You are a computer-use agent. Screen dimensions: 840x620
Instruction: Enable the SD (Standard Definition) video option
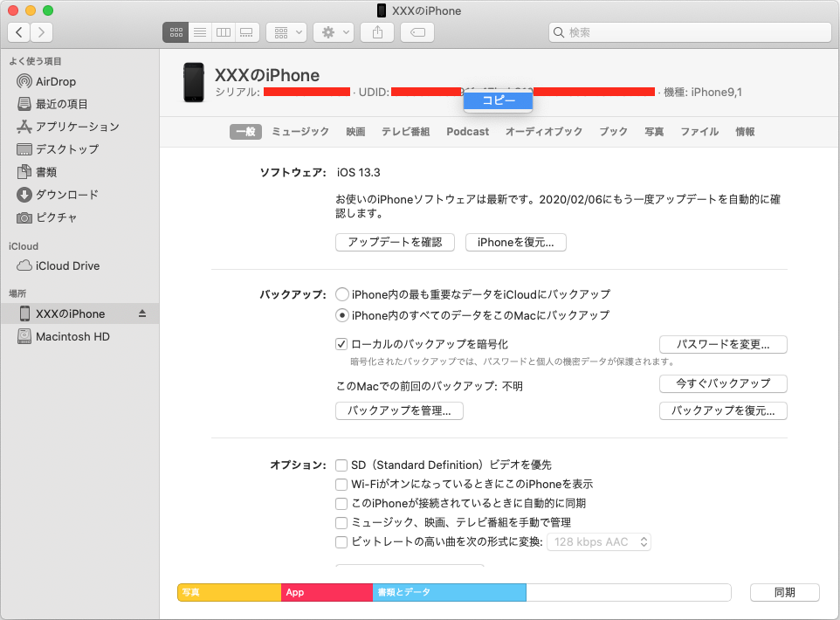[x=341, y=465]
